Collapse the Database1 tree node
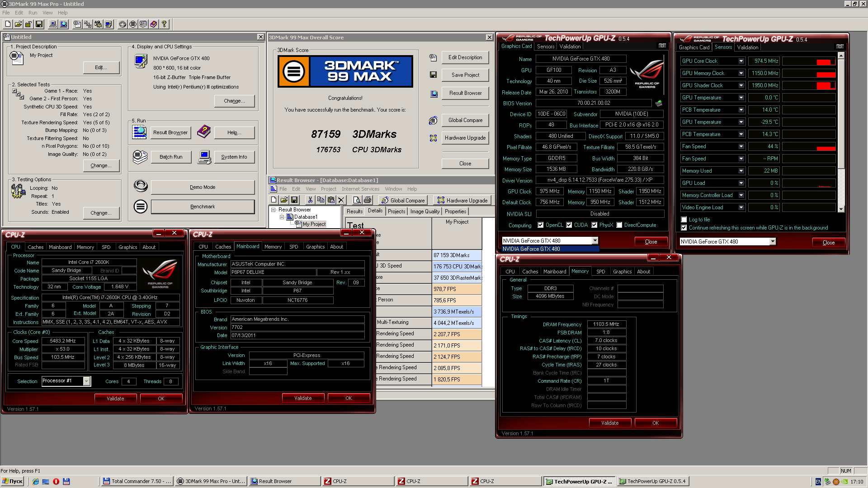The image size is (868, 488). coord(282,217)
